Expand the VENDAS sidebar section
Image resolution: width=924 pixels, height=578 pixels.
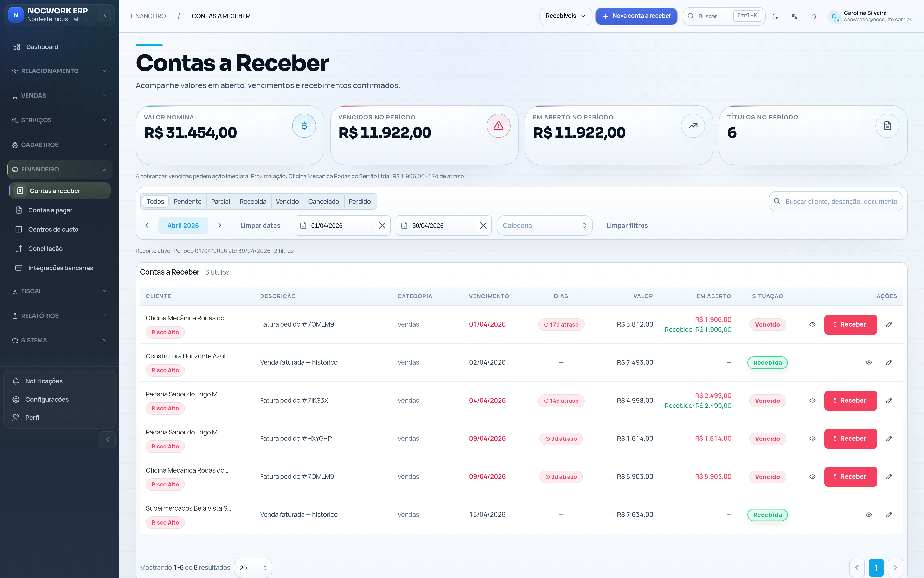click(x=60, y=96)
